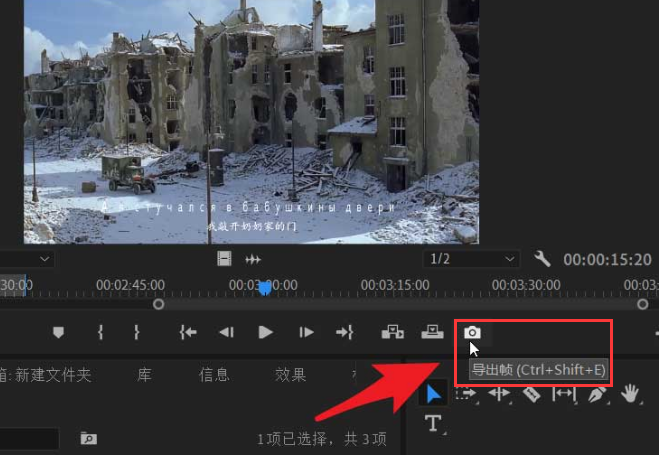This screenshot has width=659, height=455.
Task: Click left handle of zoom scroll bar
Action: click(158, 304)
